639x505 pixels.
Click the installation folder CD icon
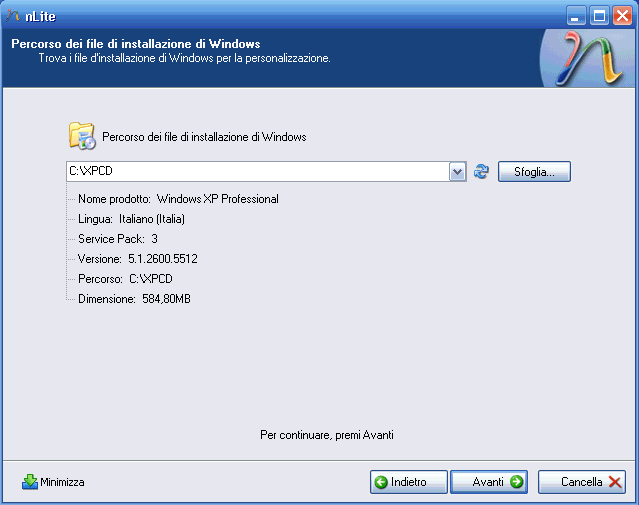pyautogui.click(x=82, y=136)
